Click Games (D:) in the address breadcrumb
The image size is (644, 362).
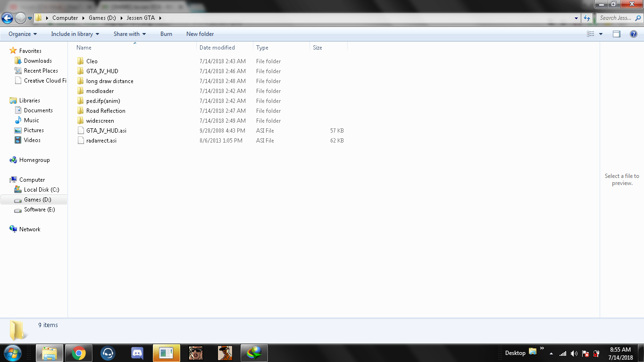point(103,18)
